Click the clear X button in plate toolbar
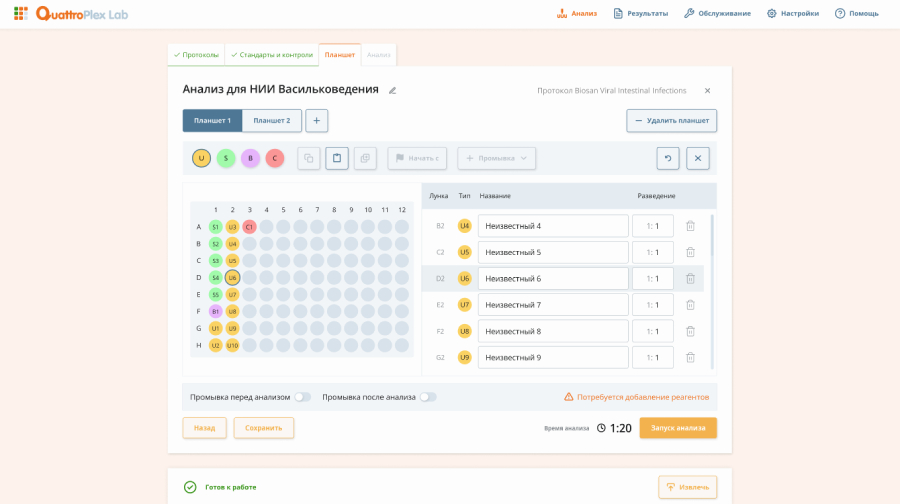 click(698, 158)
